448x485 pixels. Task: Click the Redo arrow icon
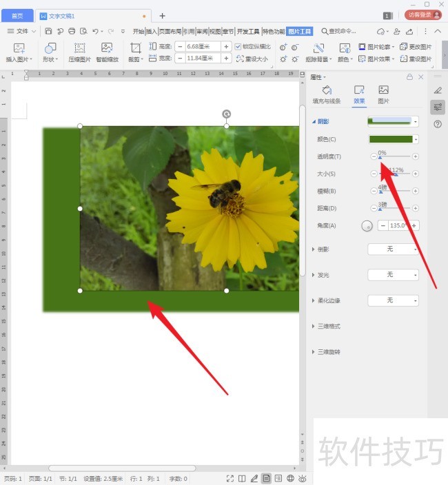[x=110, y=31]
